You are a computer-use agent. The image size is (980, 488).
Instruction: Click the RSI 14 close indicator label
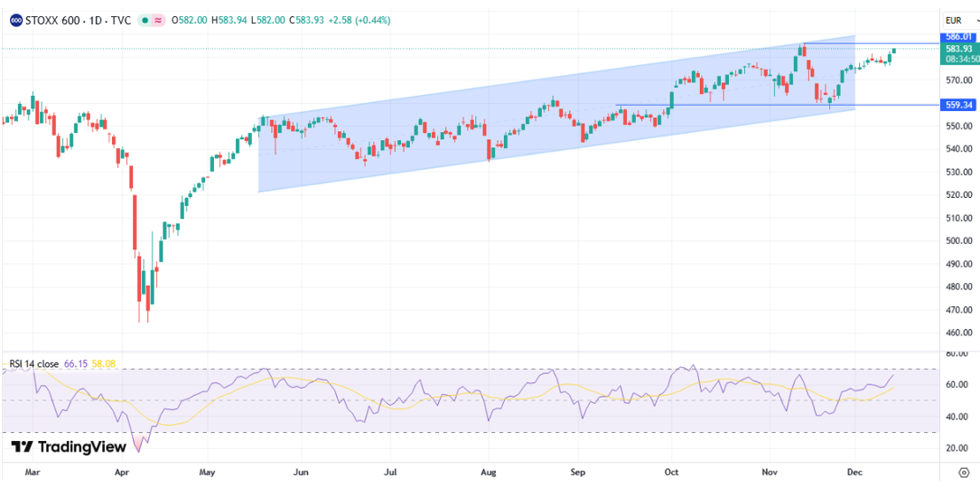point(33,364)
